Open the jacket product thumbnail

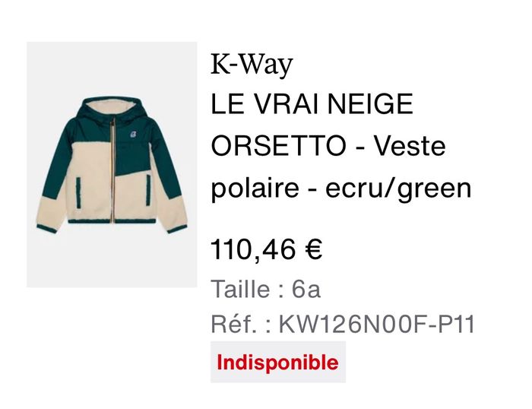click(x=112, y=165)
